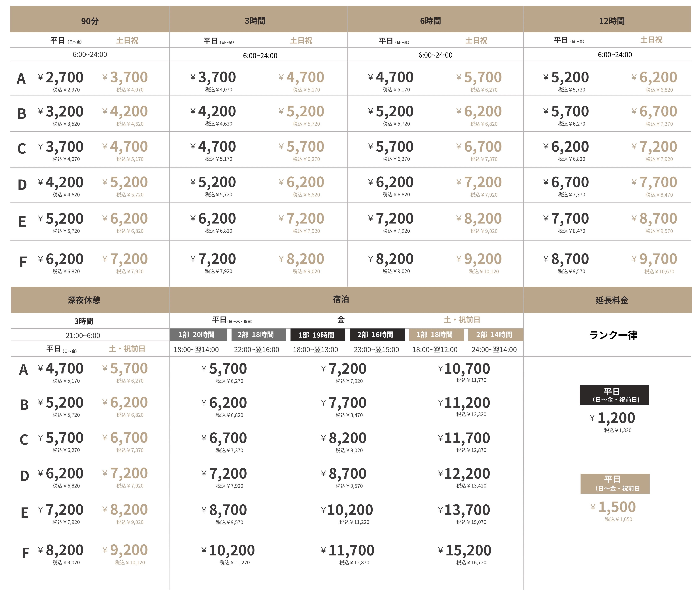Select the ¥2,700 rank A price
The width and height of the screenshot is (700, 601).
click(64, 77)
